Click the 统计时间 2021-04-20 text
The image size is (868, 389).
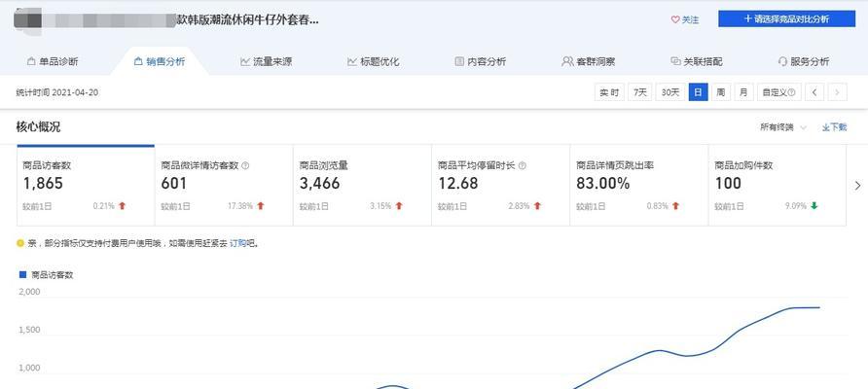coord(57,92)
